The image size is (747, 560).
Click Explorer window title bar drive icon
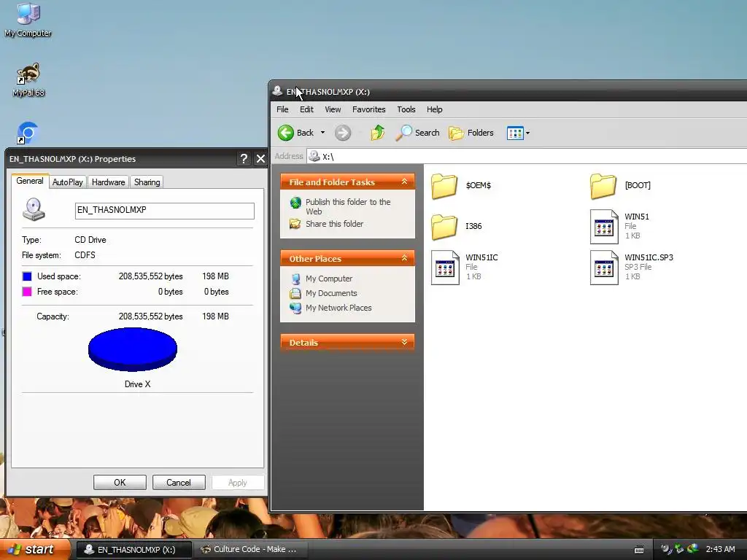(277, 91)
